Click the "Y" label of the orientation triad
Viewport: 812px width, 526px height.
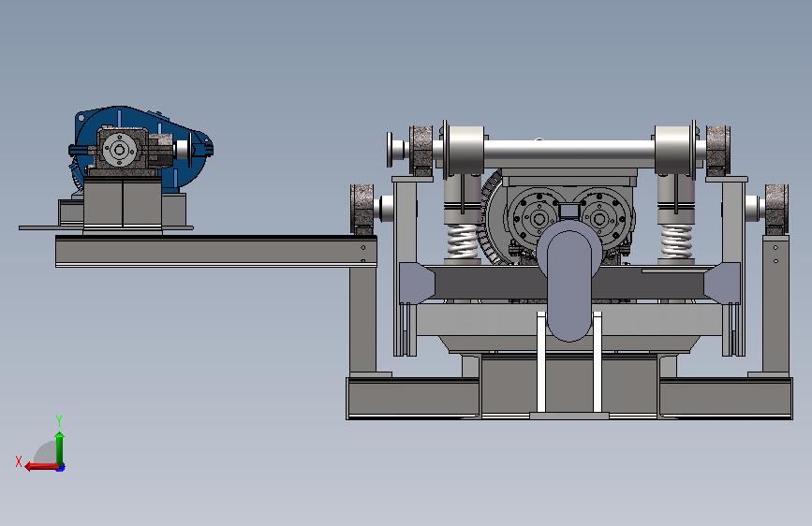coord(59,420)
